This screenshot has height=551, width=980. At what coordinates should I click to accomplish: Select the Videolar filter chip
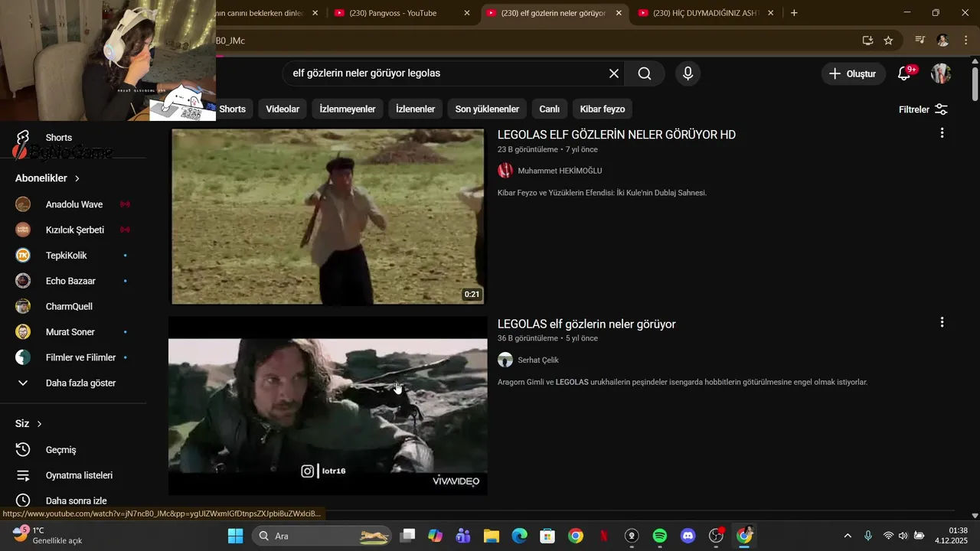click(x=283, y=109)
